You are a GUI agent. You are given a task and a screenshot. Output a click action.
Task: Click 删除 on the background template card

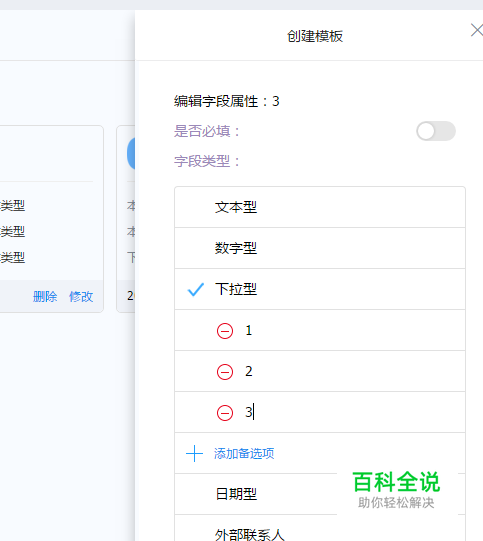click(45, 296)
